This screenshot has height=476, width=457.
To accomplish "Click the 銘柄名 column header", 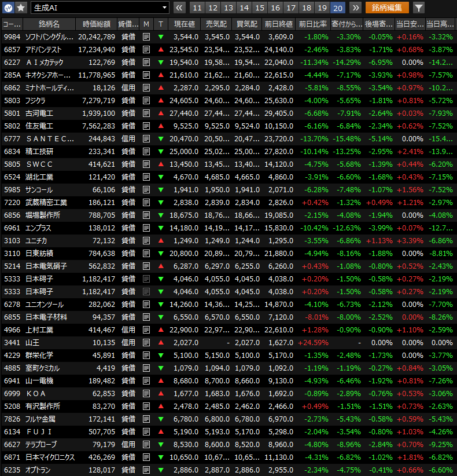I will pos(49,24).
